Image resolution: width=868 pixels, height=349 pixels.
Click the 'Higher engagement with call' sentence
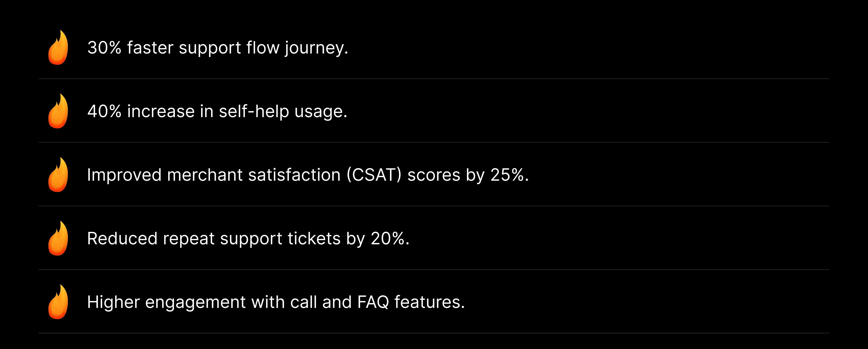276,302
